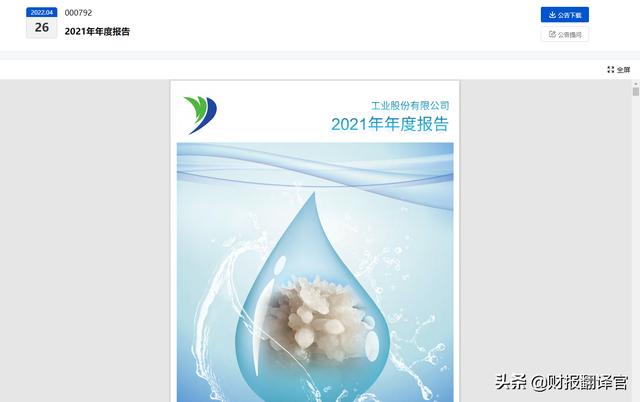Screen dimensions: 640x402
Task: Click the 头条 @财报翻译官 watermark
Action: (x=562, y=382)
